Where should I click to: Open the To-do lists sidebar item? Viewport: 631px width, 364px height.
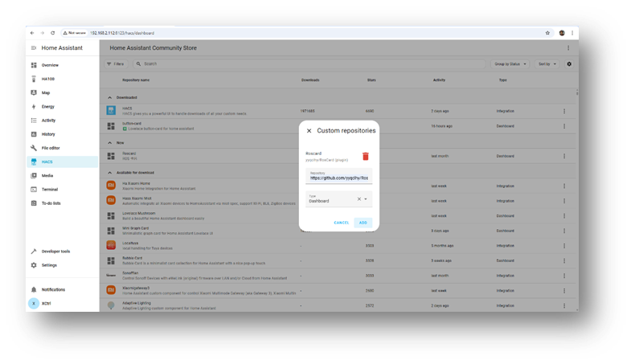(x=51, y=203)
